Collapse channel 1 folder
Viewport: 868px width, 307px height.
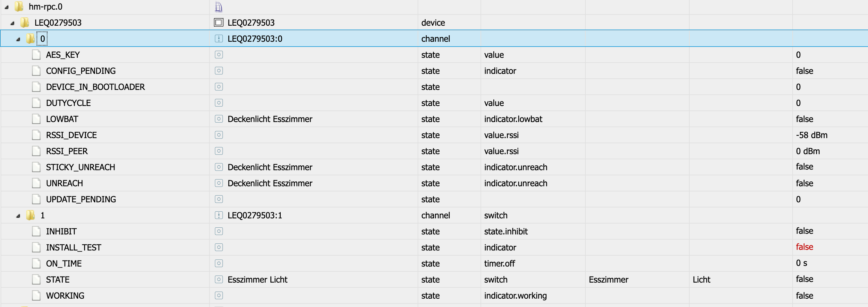(x=18, y=216)
